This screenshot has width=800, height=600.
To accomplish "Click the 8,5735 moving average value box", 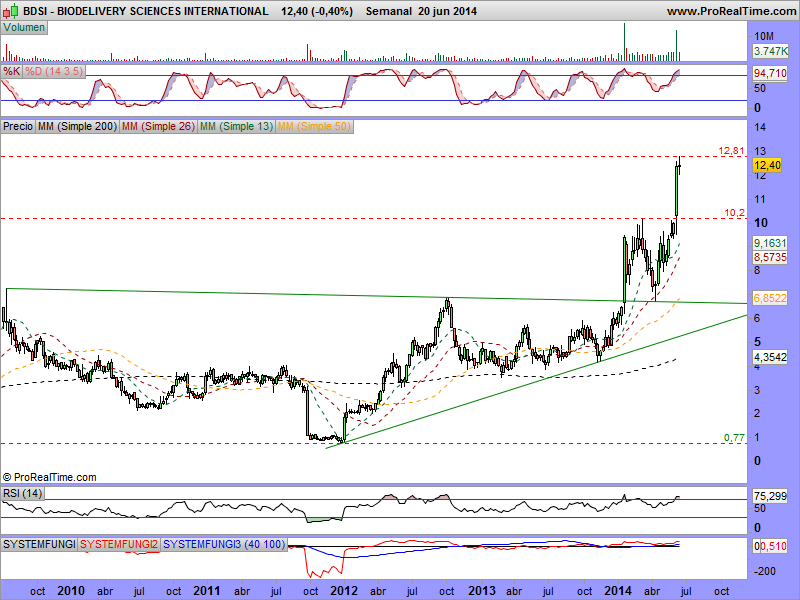I will (x=770, y=257).
